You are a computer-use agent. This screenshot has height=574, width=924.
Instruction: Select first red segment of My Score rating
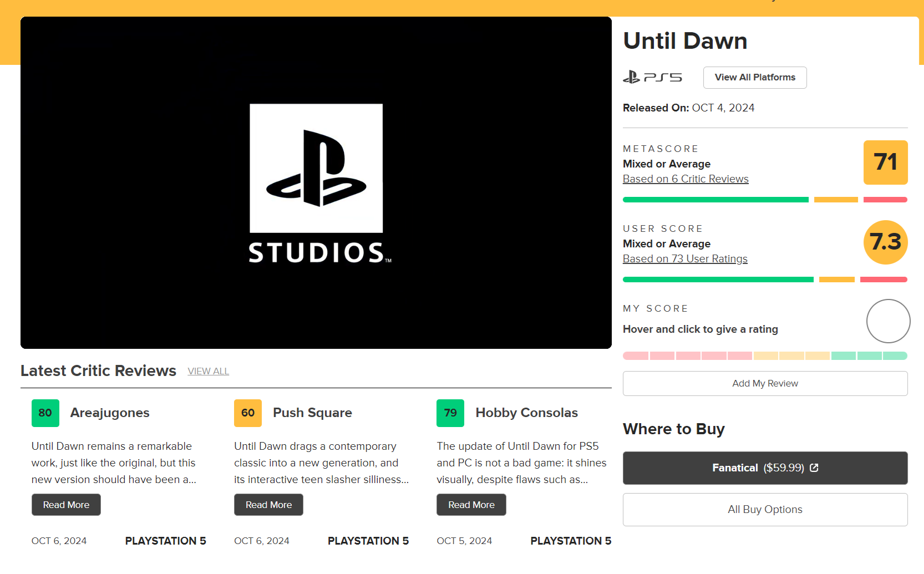(x=636, y=355)
